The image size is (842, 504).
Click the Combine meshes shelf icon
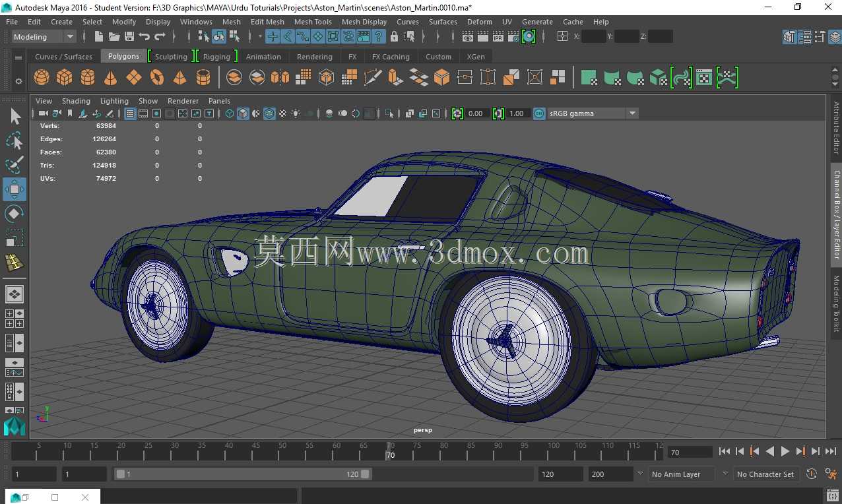(x=234, y=78)
